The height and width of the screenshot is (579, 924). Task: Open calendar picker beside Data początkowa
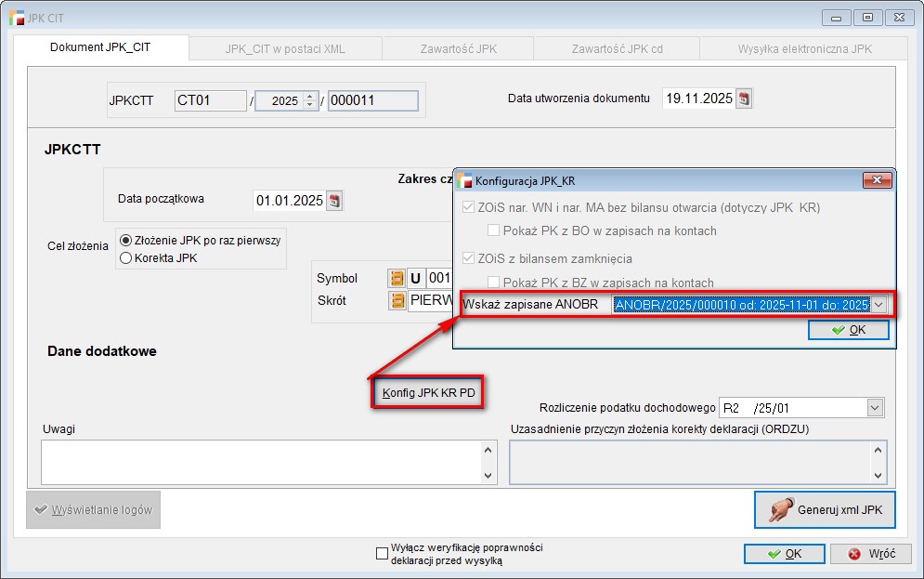point(334,200)
